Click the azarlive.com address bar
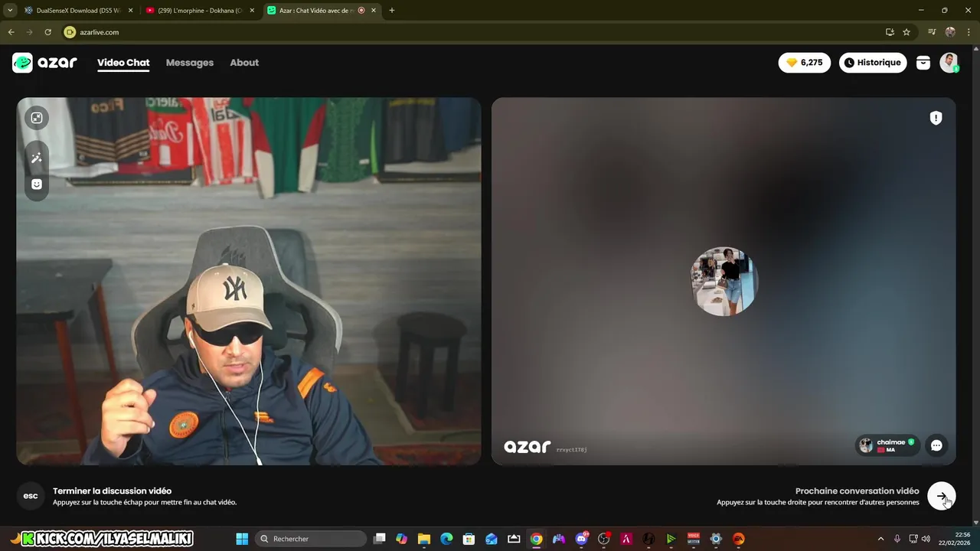 [475, 32]
